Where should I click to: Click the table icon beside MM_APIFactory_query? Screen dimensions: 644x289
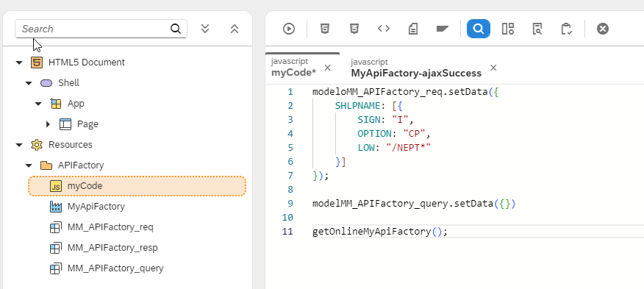[x=55, y=268]
